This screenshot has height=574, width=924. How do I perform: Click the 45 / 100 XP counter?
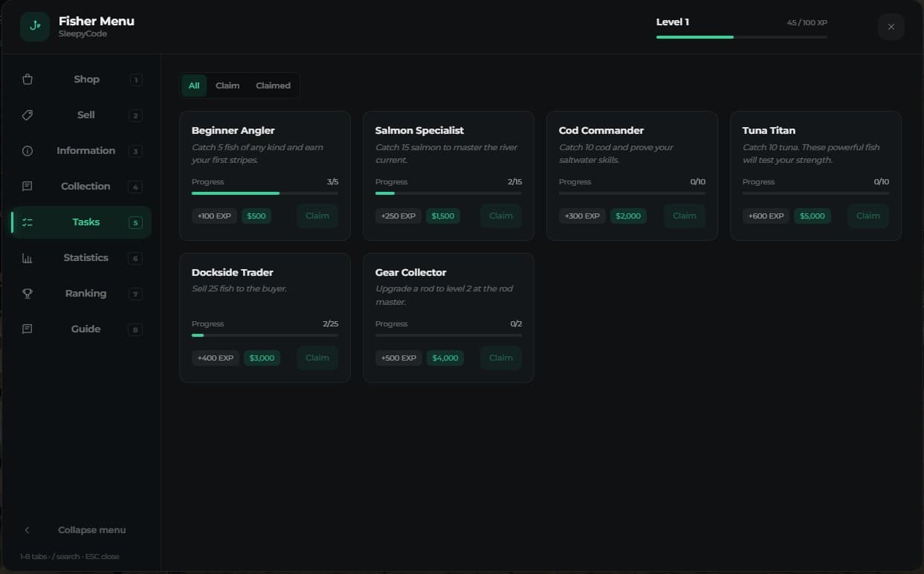(807, 22)
